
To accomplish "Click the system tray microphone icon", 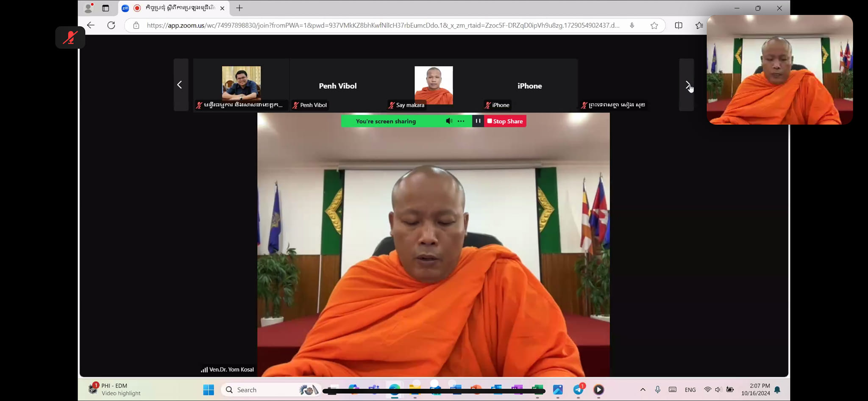I will pos(657,390).
